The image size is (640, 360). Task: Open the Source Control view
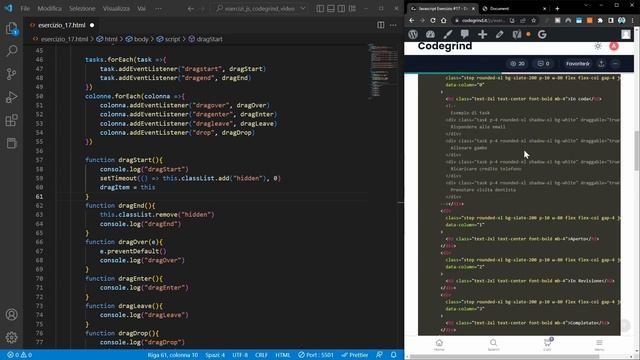tap(11, 74)
